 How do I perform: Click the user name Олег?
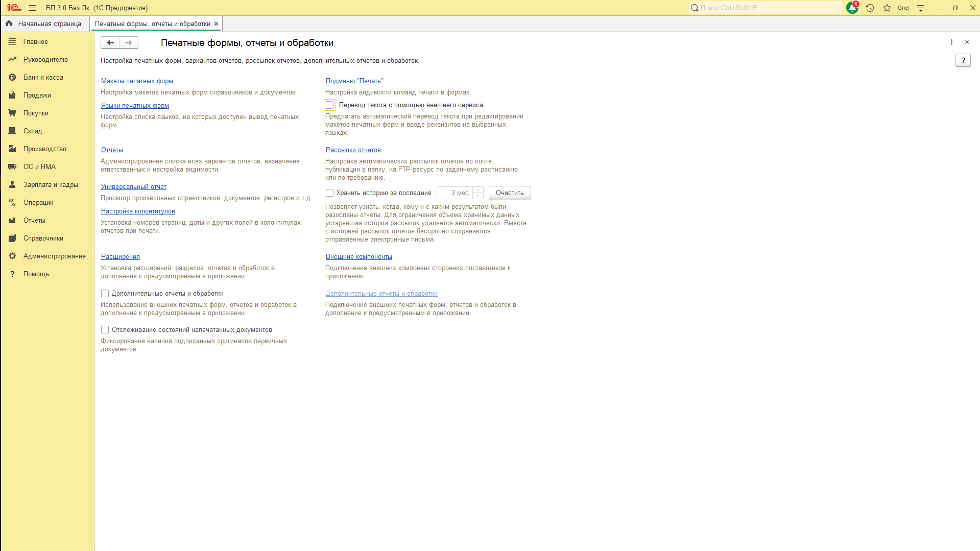click(904, 8)
